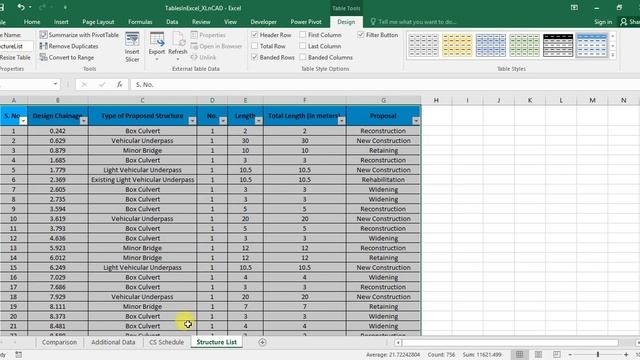Zoom in with the plus icon
The height and width of the screenshot is (360, 640).
pos(626,354)
